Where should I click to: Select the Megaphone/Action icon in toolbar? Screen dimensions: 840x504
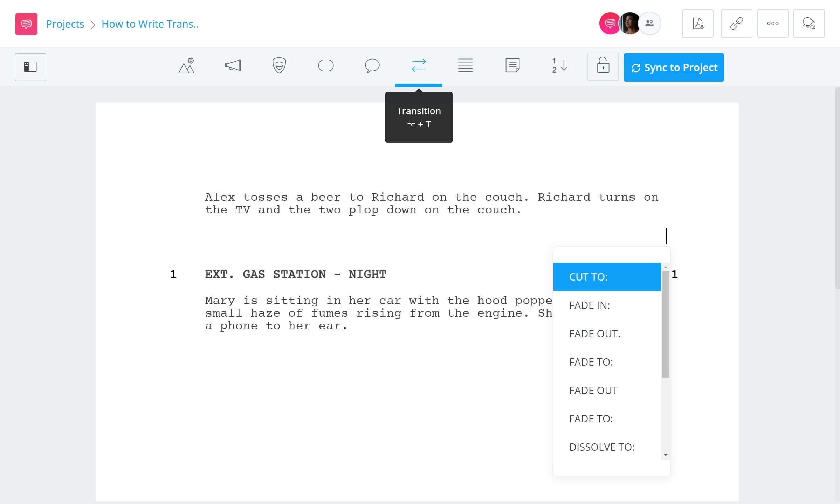click(232, 66)
